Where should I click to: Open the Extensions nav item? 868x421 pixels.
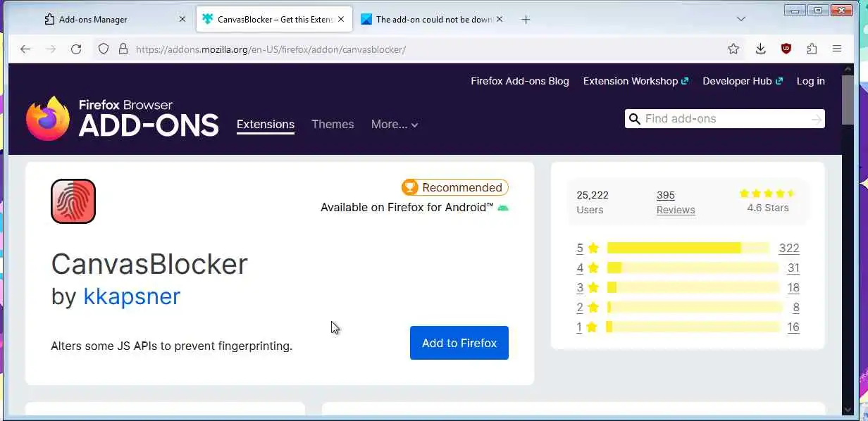tap(266, 125)
